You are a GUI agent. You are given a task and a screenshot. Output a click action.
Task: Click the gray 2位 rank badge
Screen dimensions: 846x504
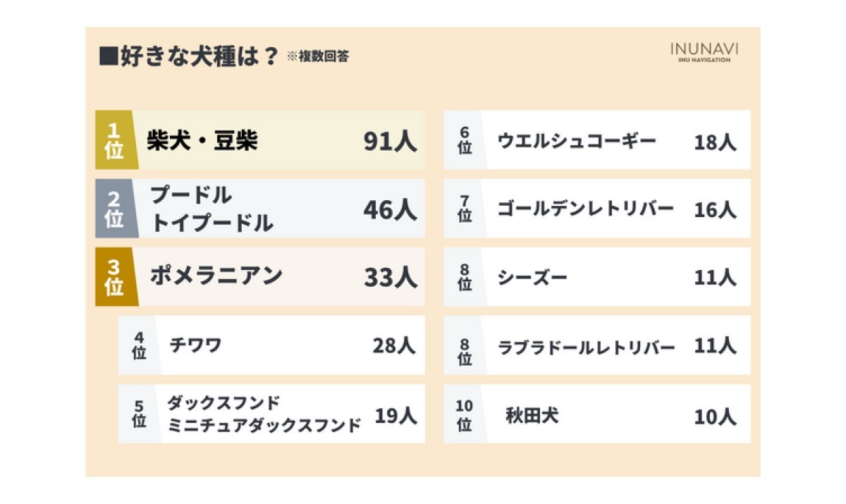tap(116, 208)
